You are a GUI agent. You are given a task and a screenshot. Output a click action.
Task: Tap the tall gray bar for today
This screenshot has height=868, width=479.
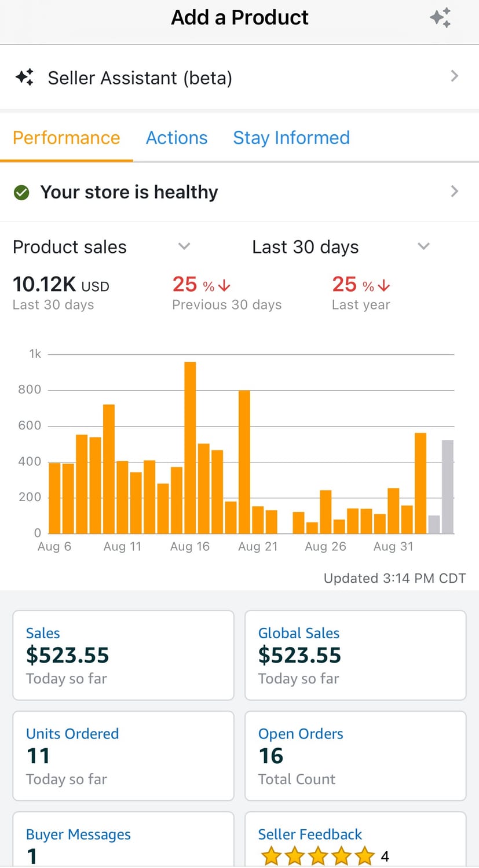pyautogui.click(x=448, y=486)
